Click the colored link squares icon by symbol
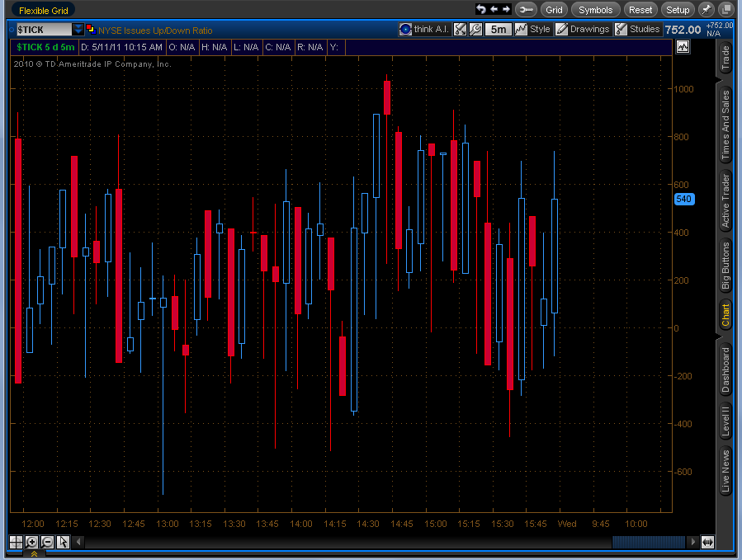The height and width of the screenshot is (560, 742). [91, 30]
